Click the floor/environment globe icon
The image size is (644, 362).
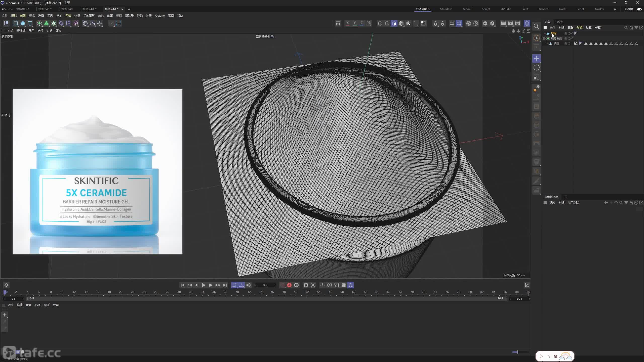click(85, 23)
